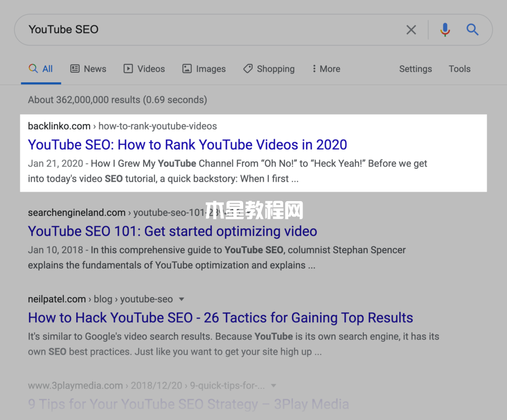Screen dimensions: 507x420
Task: Open the More search categories menu
Action: pyautogui.click(x=326, y=69)
